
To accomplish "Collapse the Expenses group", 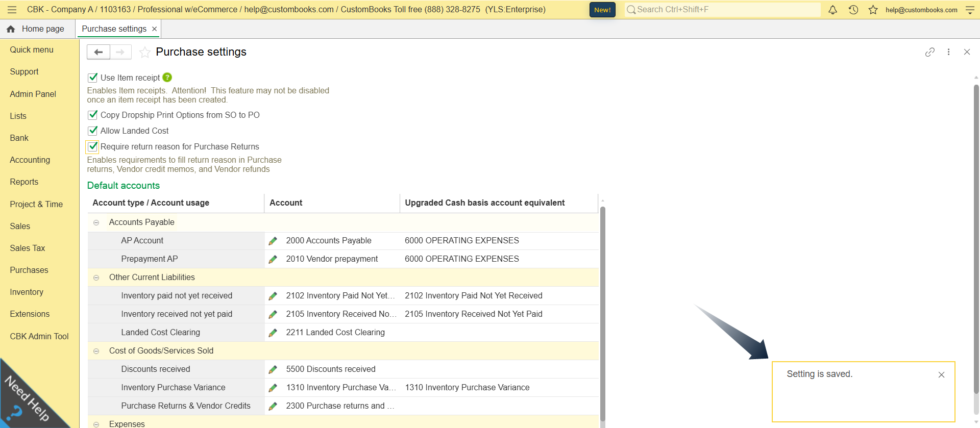I will click(96, 424).
